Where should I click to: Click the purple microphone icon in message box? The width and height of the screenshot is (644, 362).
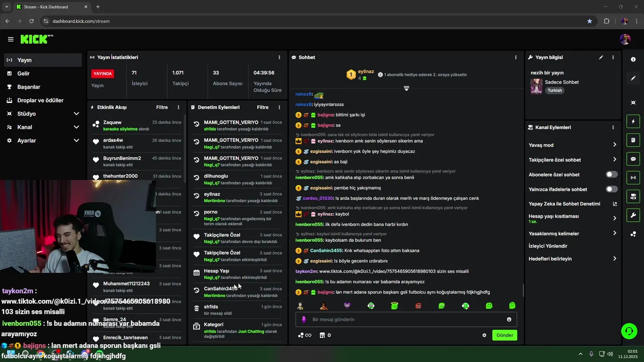[303, 319]
